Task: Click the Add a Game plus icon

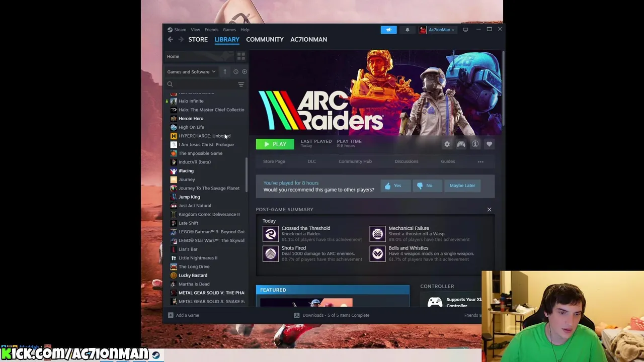Action: [x=171, y=315]
